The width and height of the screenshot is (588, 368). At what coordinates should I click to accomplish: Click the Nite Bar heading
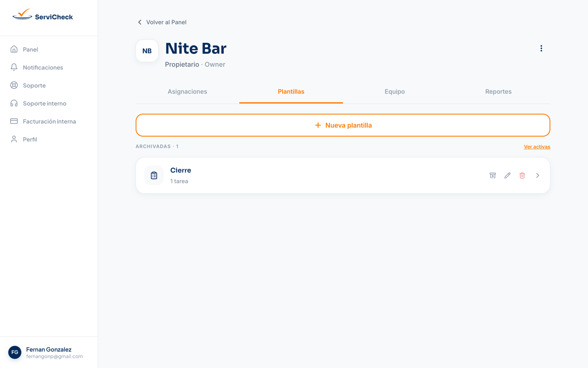[x=196, y=48]
